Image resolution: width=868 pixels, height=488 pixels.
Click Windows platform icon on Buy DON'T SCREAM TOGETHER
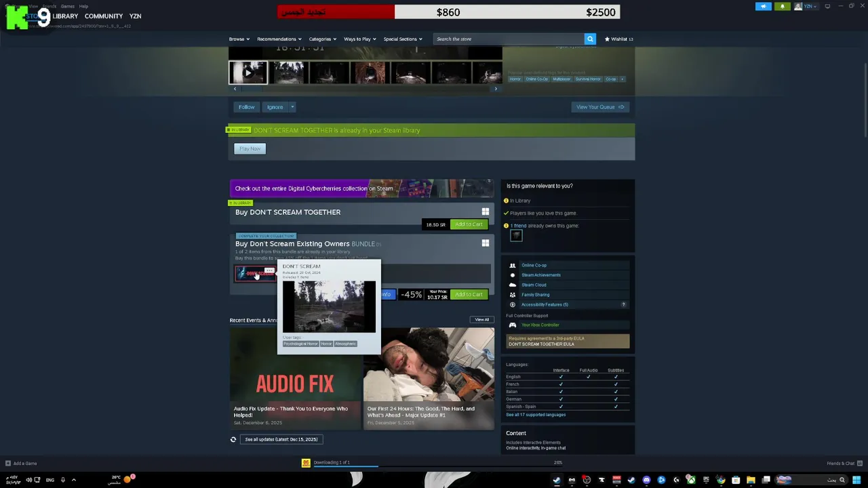click(x=485, y=212)
